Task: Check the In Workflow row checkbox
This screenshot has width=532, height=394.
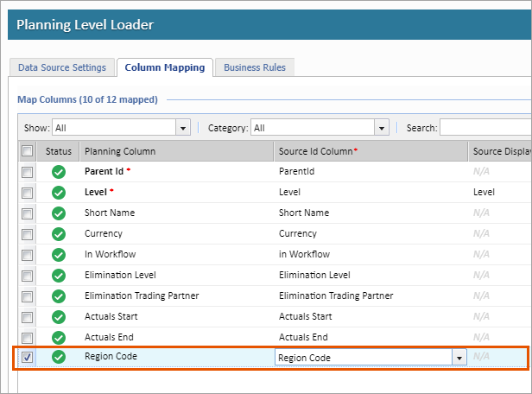Action: (27, 255)
